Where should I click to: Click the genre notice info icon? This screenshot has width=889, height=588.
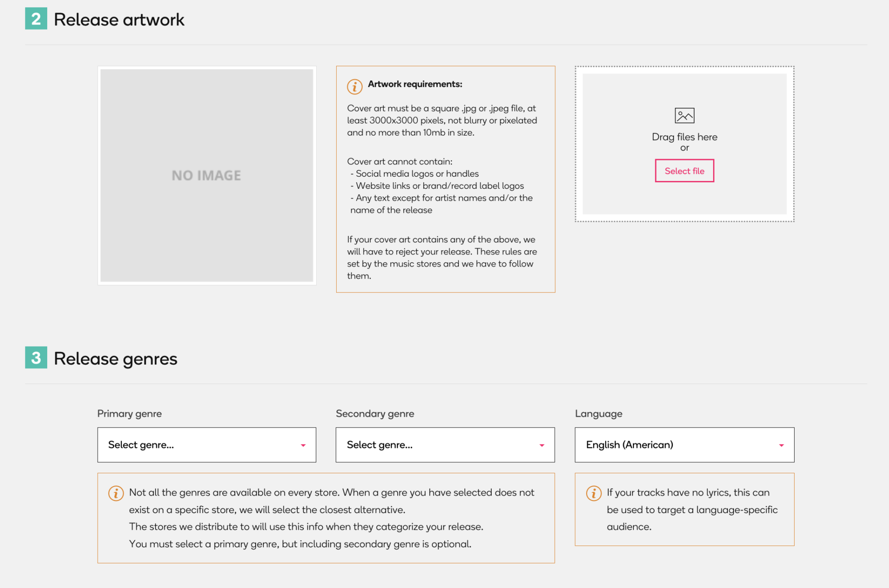pyautogui.click(x=116, y=493)
